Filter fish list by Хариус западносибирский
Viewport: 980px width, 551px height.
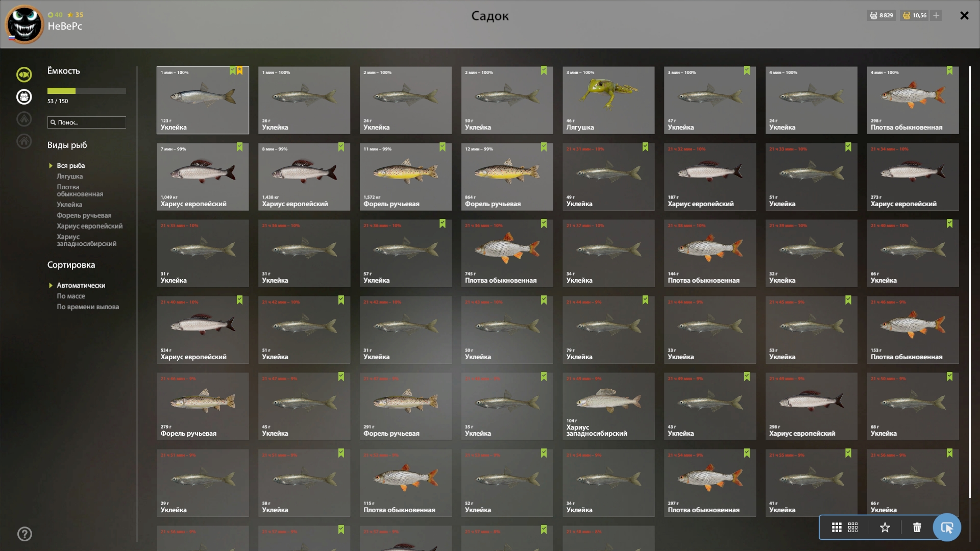[x=86, y=240]
